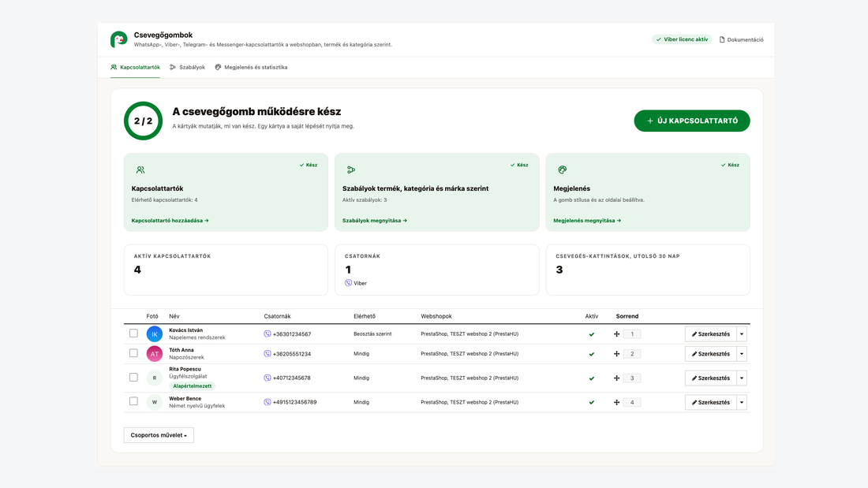
Task: Click the Viber icon beside +40712345678
Action: (x=268, y=378)
